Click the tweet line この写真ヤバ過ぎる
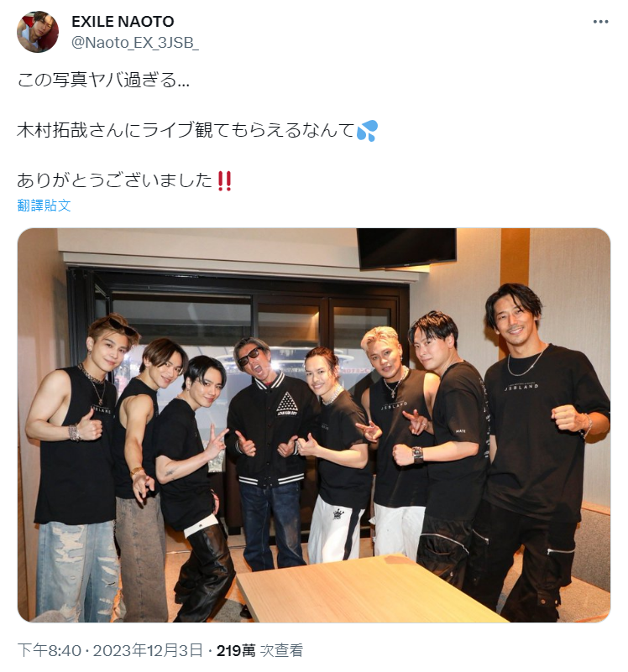The image size is (628, 672). click(103, 80)
